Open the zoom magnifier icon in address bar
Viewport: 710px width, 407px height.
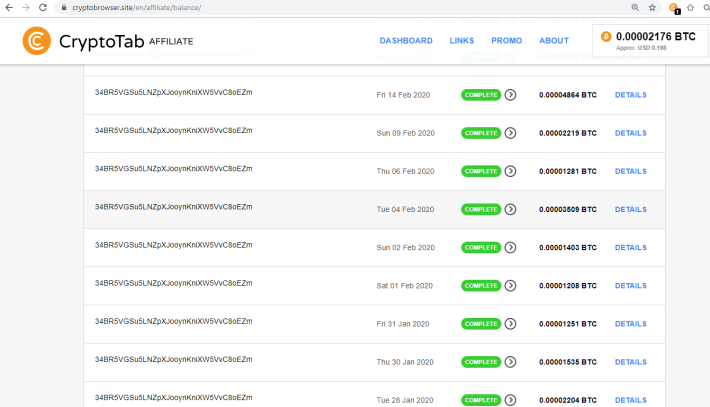tap(635, 8)
